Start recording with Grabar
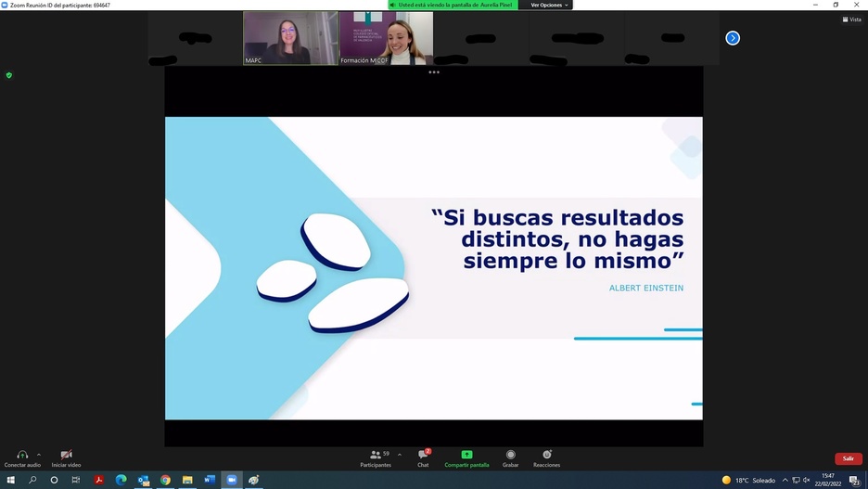Screen dimensions: 868x489 (x=510, y=455)
